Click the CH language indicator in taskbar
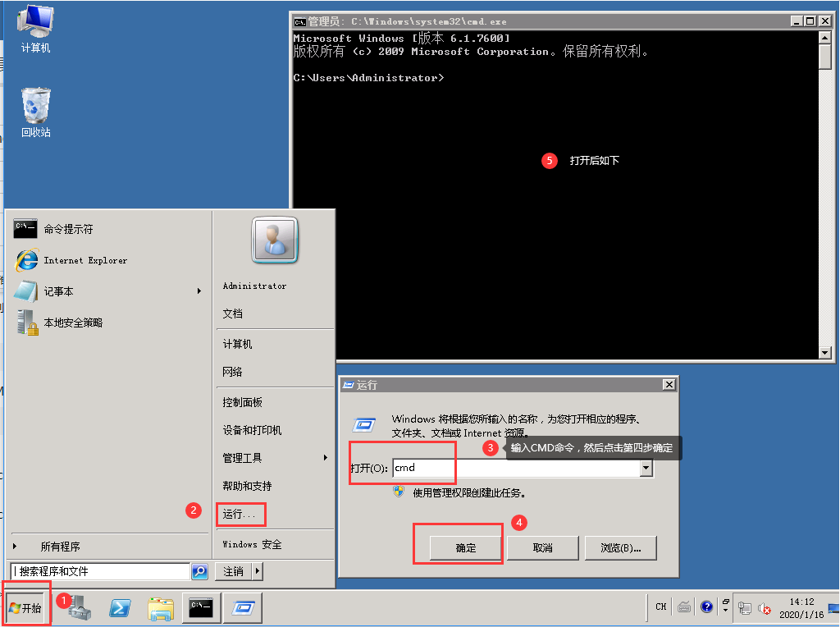840x627 pixels. 661,607
